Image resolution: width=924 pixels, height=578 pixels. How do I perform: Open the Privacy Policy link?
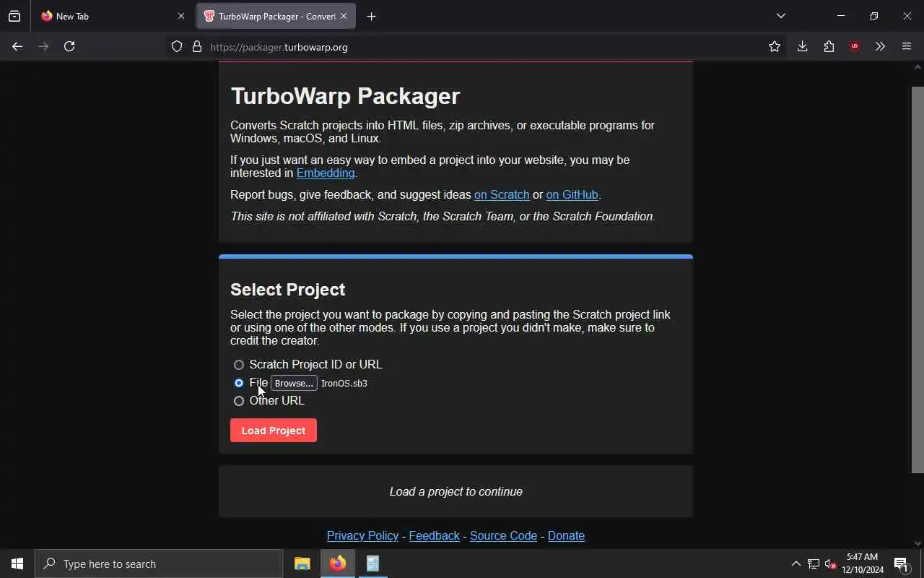click(362, 536)
